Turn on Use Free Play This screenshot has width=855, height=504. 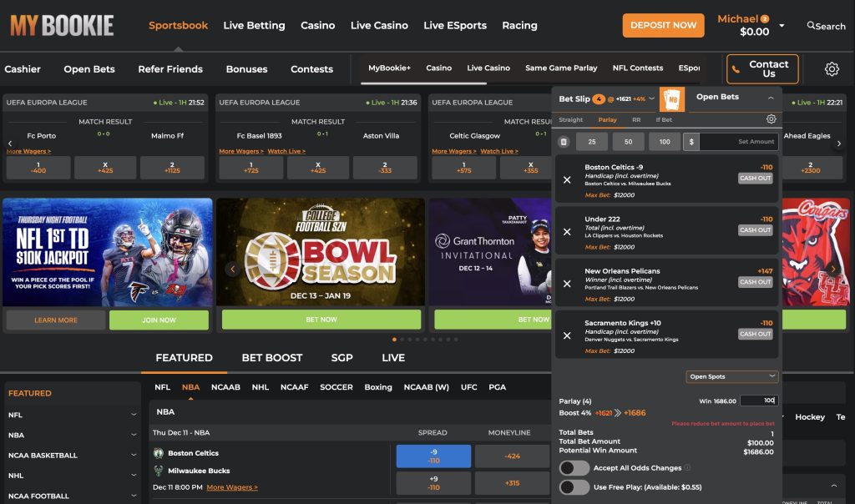coord(574,486)
